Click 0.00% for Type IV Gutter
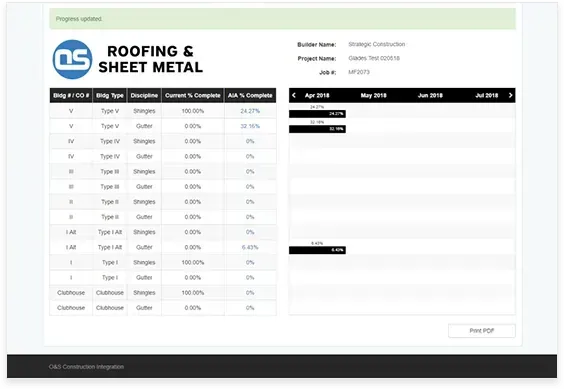 coord(193,157)
